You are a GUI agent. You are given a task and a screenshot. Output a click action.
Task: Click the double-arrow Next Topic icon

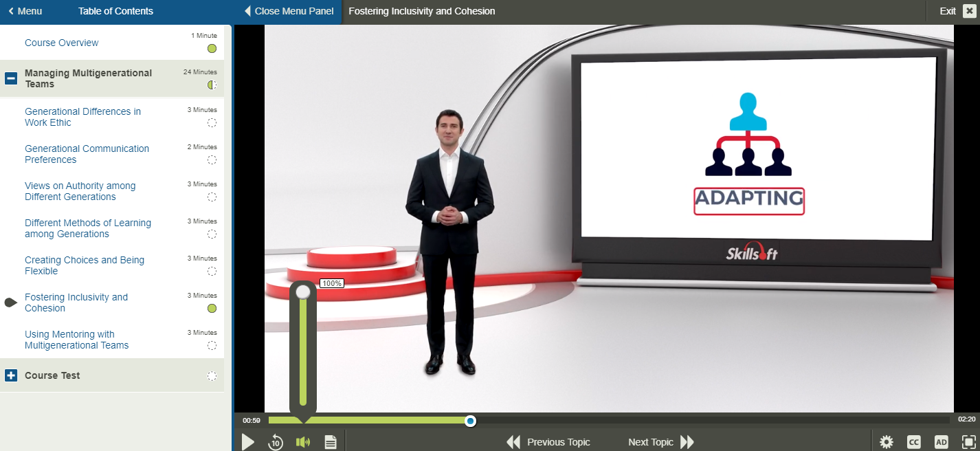pyautogui.click(x=687, y=442)
